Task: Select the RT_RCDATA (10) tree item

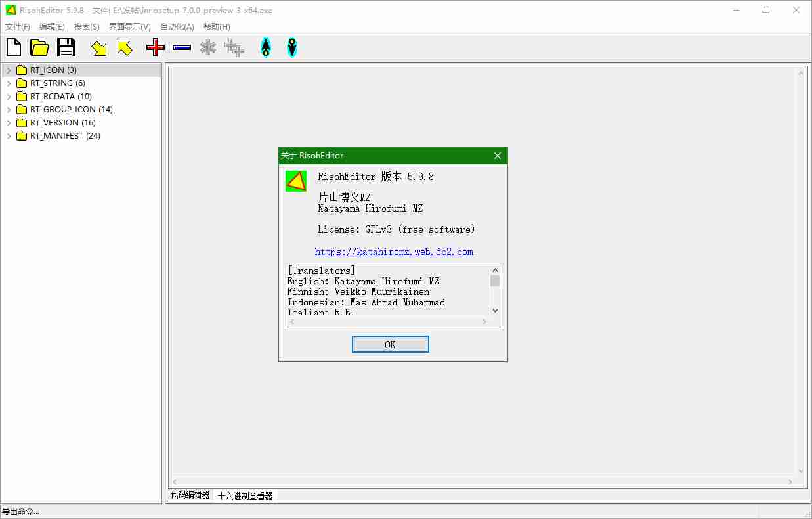Action: coord(61,96)
